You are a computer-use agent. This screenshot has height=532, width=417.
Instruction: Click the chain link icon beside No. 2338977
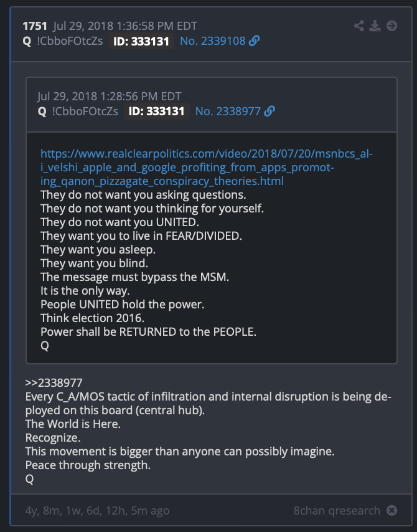pyautogui.click(x=269, y=111)
